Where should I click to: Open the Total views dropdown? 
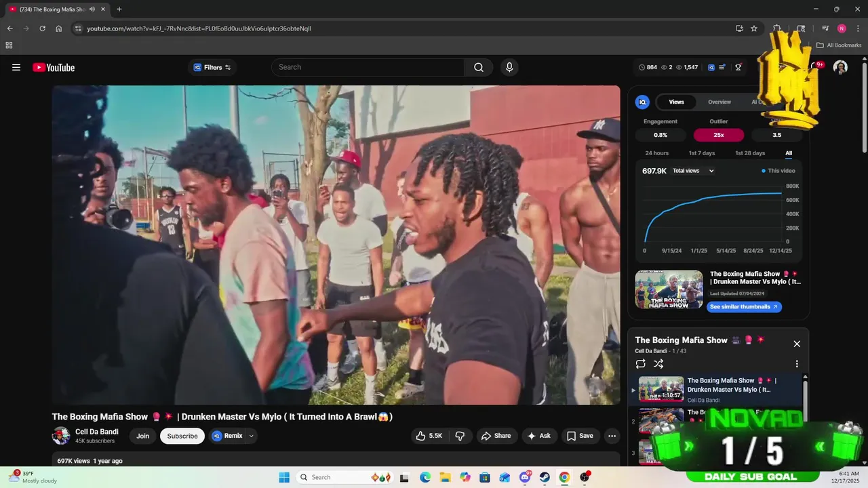693,171
